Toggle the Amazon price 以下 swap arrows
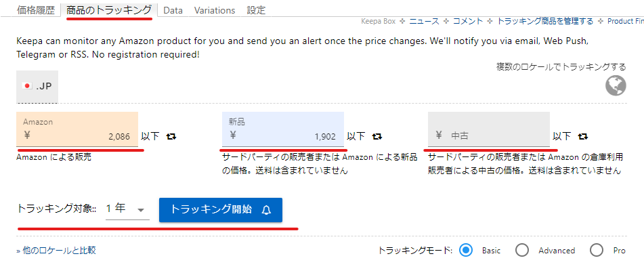Viewport: 644px width, 273px height. 171,136
